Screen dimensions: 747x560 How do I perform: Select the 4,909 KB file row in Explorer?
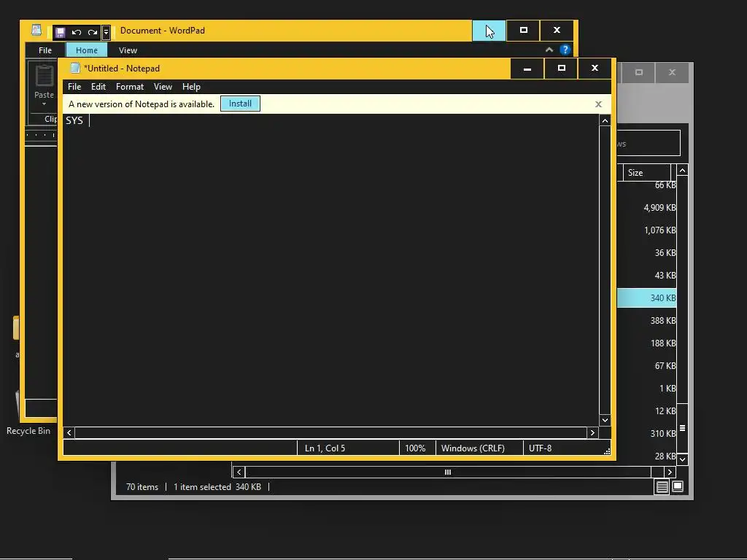click(646, 208)
